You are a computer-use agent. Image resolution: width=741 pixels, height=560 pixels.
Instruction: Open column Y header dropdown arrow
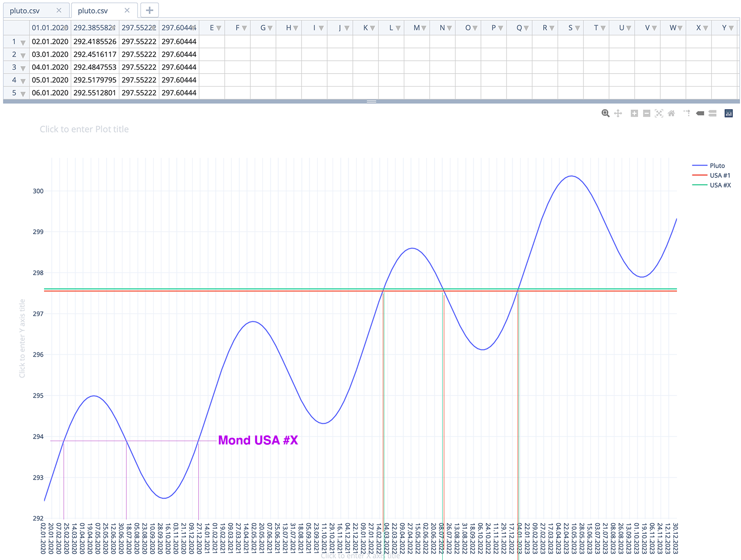click(731, 28)
